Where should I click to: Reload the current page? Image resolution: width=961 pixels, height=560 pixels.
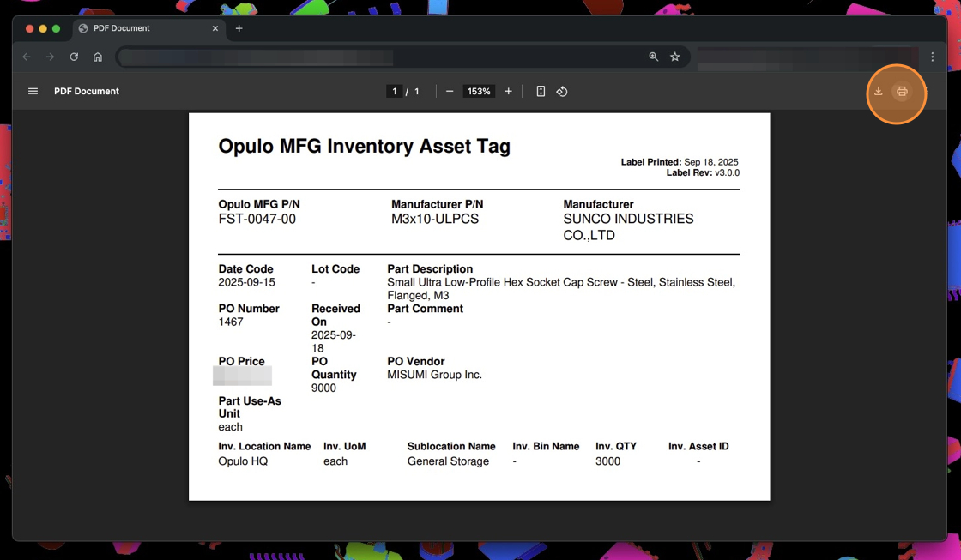coord(74,57)
